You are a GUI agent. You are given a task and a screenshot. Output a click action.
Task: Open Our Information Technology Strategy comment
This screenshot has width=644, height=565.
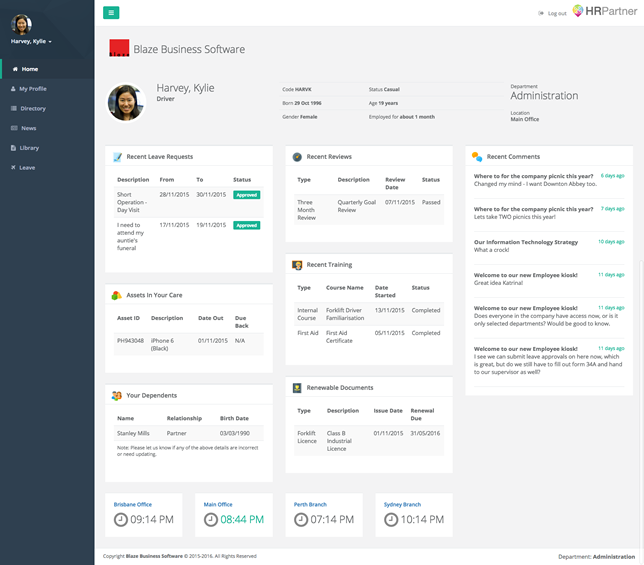click(526, 242)
